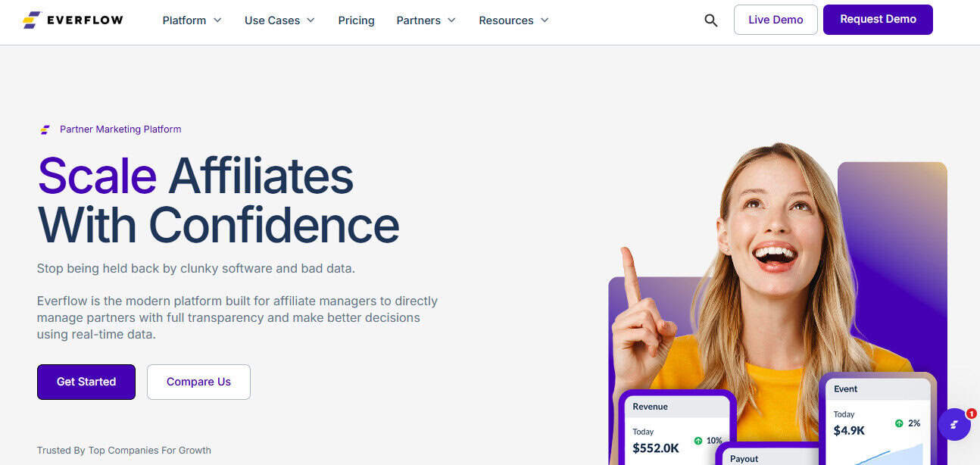
Task: Click the Everflow logo in the header
Action: (x=73, y=20)
